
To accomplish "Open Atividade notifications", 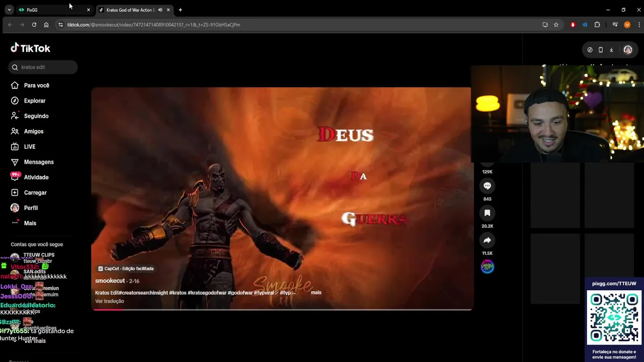I will 30,177.
